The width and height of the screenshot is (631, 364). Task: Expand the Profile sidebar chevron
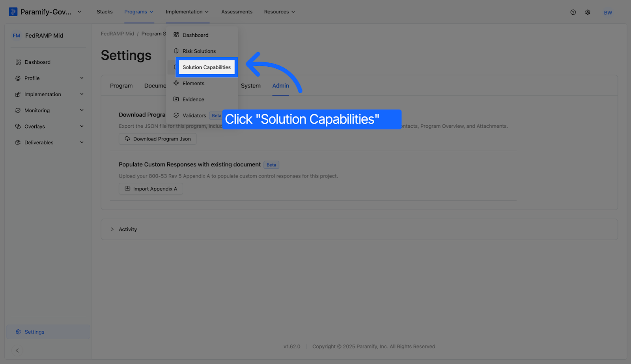coord(82,78)
